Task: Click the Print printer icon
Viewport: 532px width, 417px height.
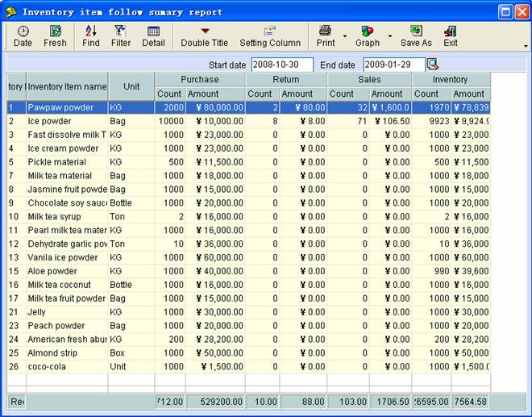Action: (x=325, y=31)
